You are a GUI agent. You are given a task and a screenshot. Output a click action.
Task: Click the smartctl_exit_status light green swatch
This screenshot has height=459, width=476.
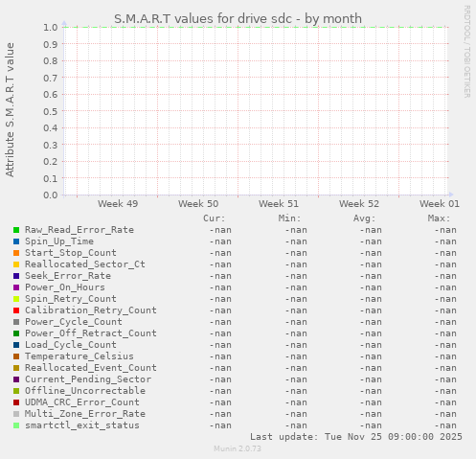tap(16, 425)
